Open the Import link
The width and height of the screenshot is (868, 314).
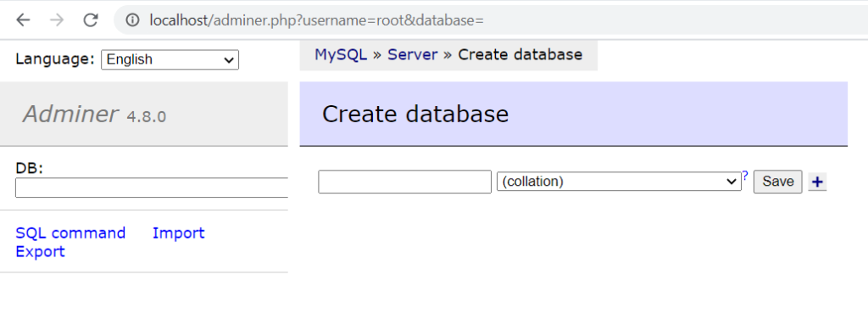(x=178, y=233)
